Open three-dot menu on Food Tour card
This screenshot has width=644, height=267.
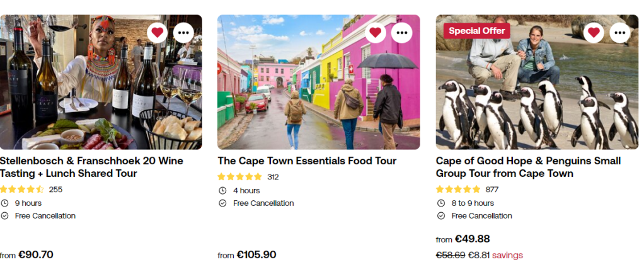coord(401,32)
